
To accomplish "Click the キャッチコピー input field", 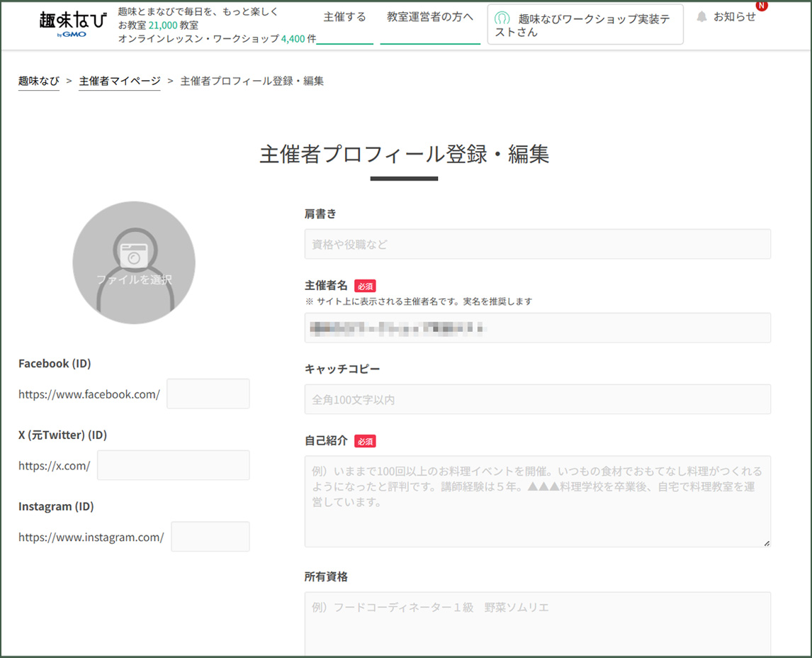I will (x=537, y=399).
